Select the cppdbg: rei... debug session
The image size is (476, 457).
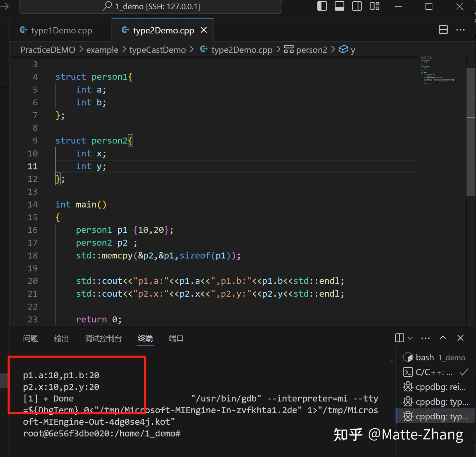tap(435, 387)
